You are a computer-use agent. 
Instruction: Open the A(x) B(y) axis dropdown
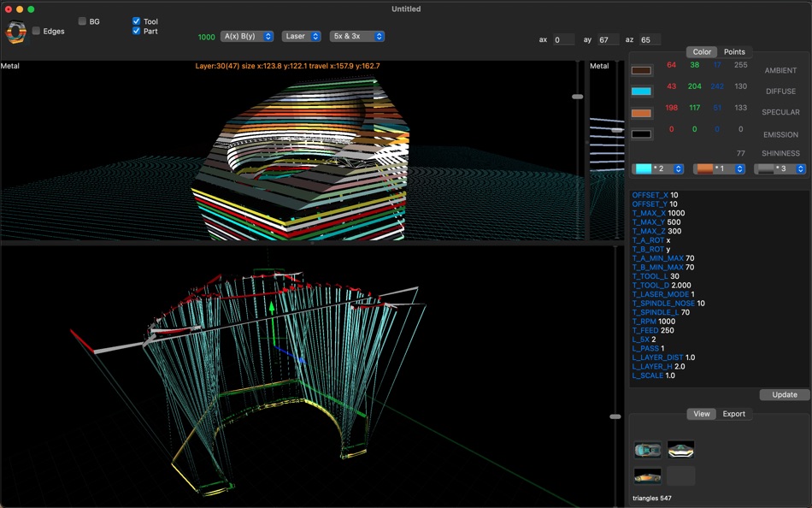point(247,36)
